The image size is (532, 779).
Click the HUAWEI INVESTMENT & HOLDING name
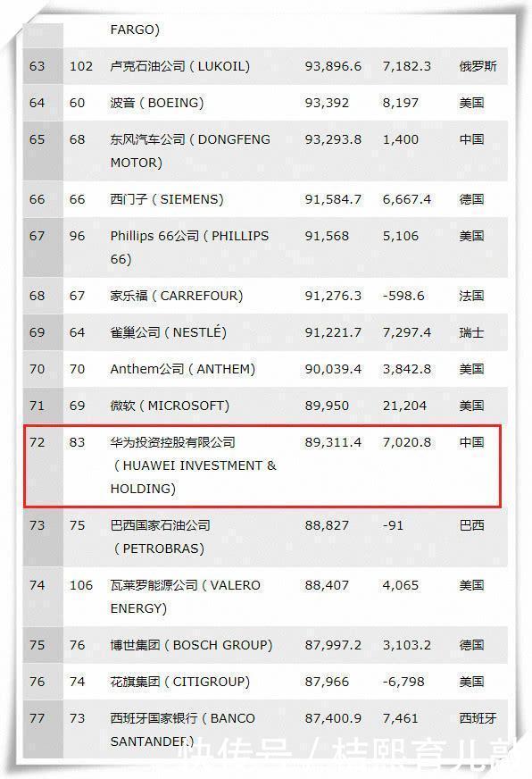[193, 465]
